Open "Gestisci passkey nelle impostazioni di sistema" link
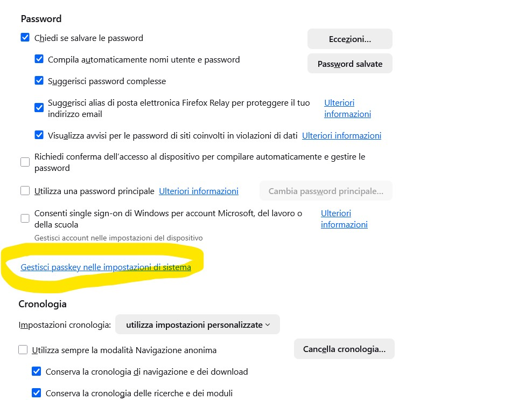 [x=106, y=267]
